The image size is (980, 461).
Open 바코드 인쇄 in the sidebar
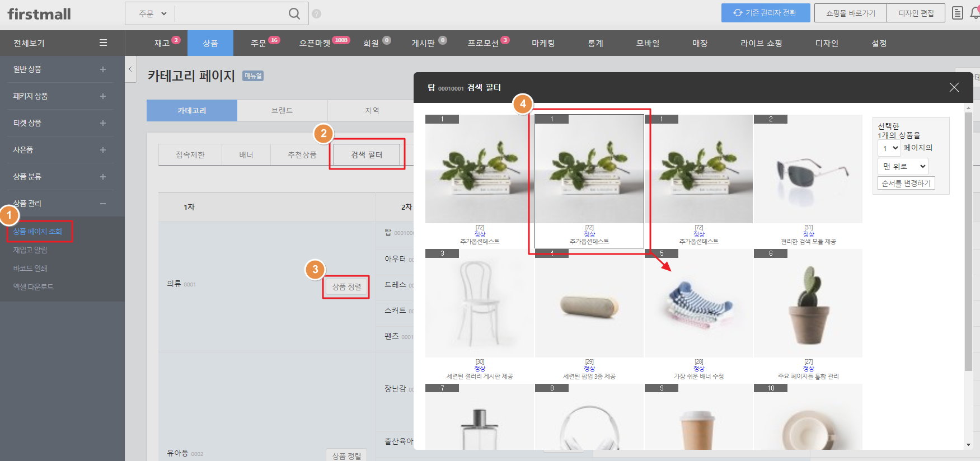30,269
